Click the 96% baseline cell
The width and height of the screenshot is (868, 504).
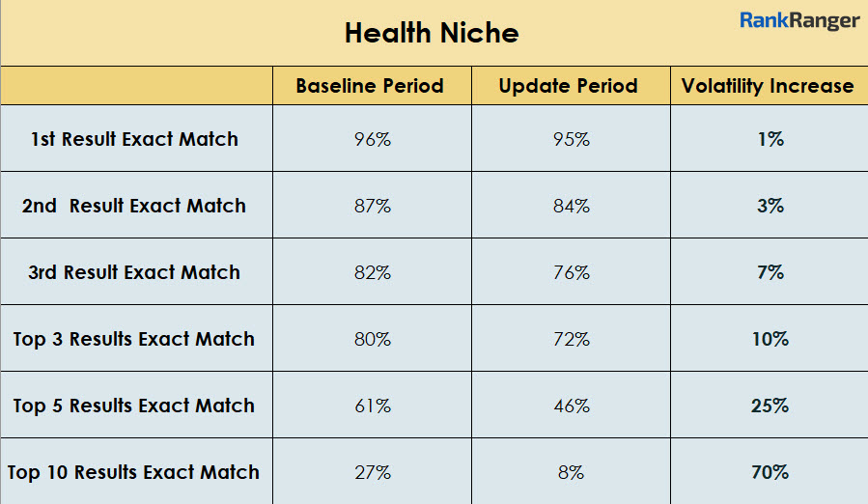pyautogui.click(x=372, y=139)
